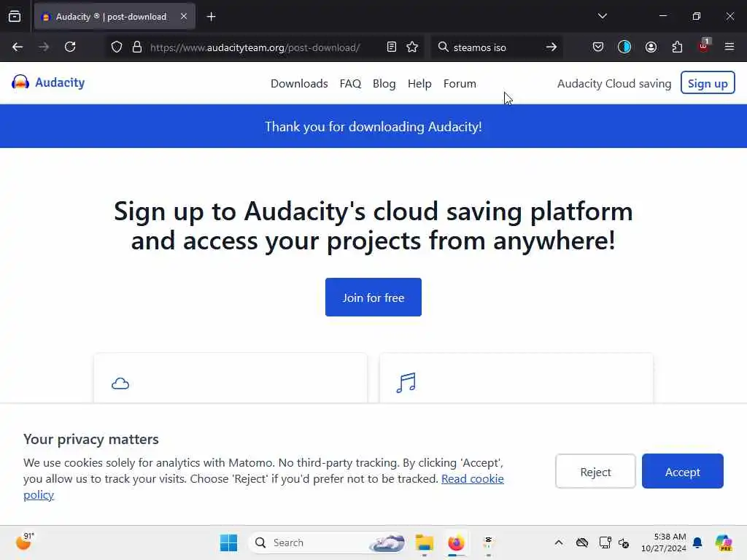Open the tracking protection shield icon

click(x=117, y=47)
